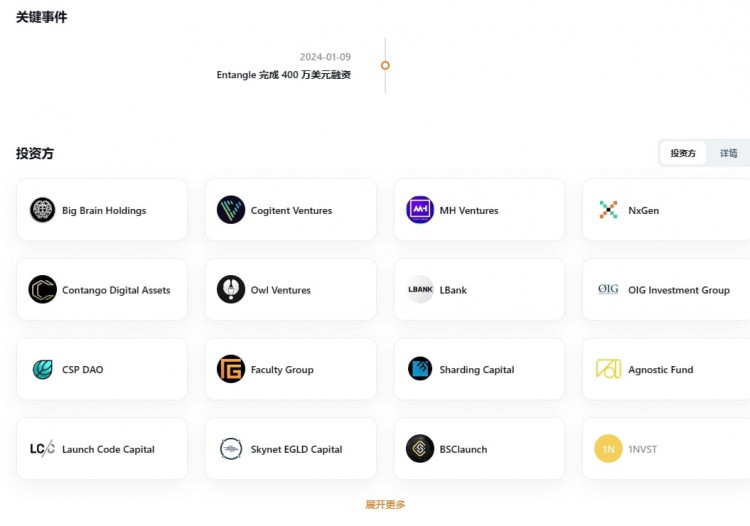Screen dimensions: 750x526
Task: Select the LBank name text
Action: (x=453, y=290)
